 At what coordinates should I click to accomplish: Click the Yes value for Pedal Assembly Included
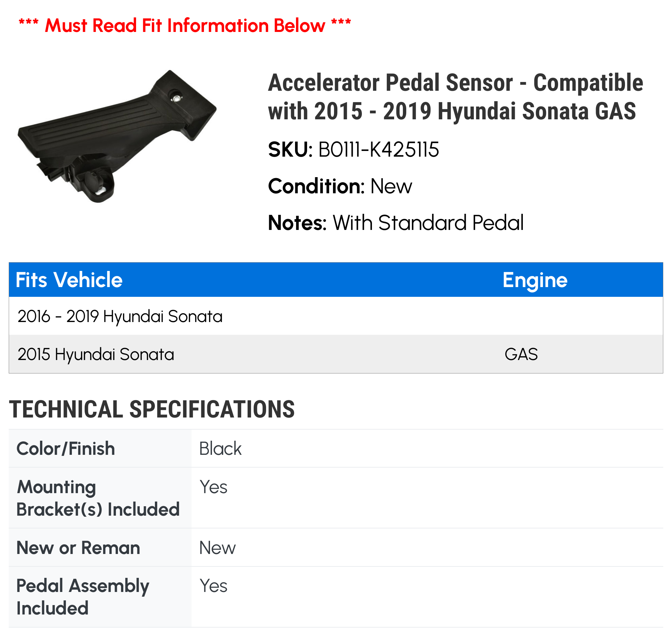213,586
